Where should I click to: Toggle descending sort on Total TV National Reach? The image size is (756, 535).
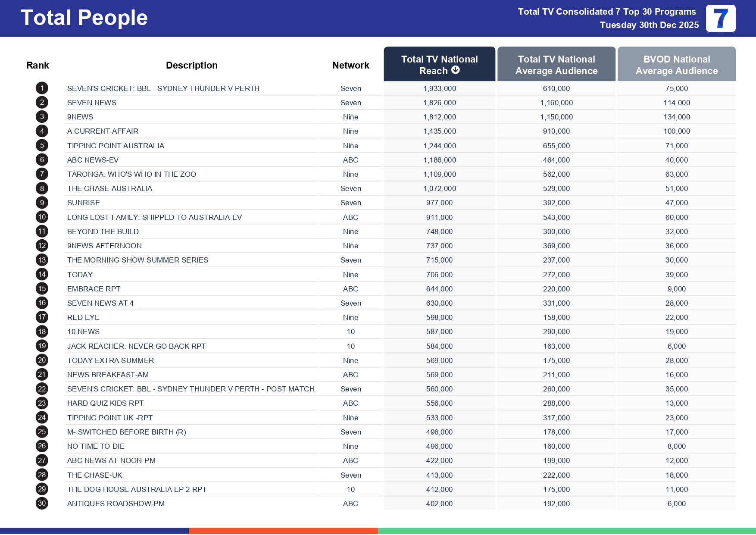(x=439, y=65)
